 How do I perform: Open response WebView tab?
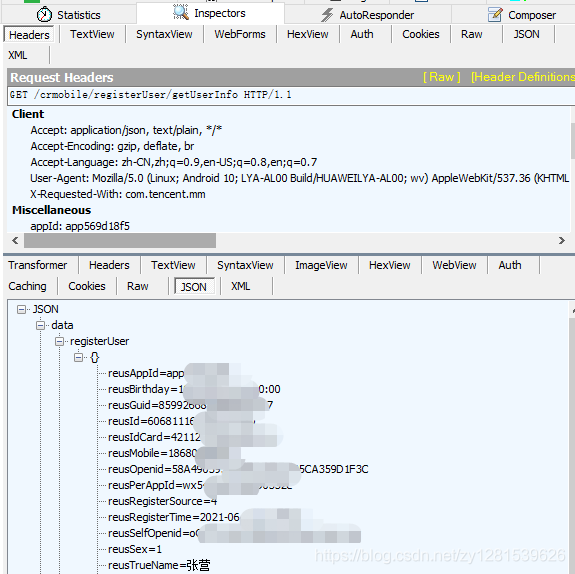tap(454, 265)
